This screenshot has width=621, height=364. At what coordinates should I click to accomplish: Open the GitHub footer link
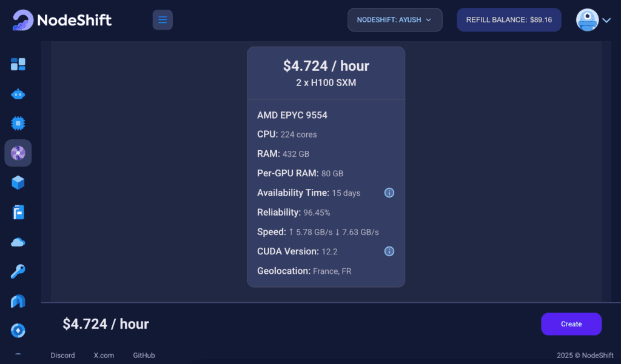tap(144, 356)
